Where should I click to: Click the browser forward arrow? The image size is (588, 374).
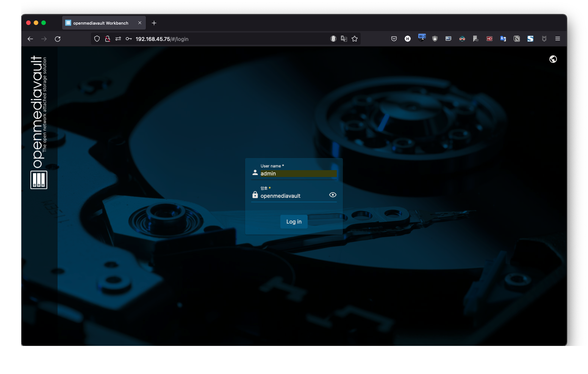click(44, 39)
